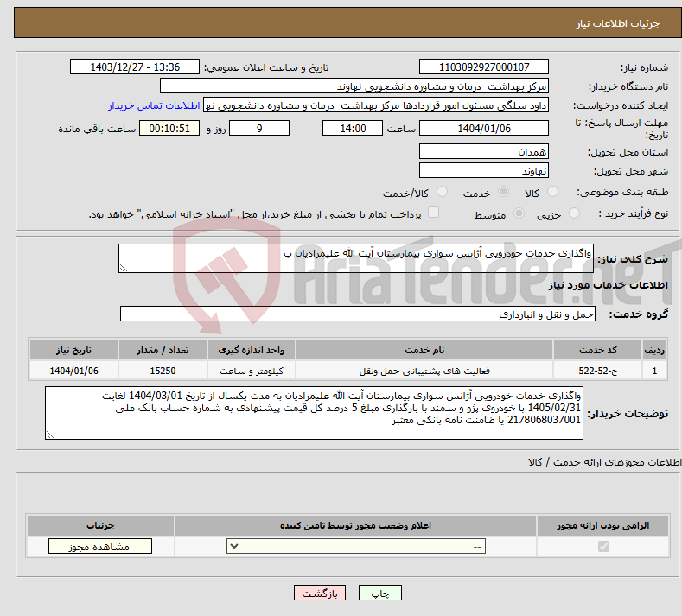Select the خدمت radio button
The width and height of the screenshot is (682, 616).
click(503, 191)
